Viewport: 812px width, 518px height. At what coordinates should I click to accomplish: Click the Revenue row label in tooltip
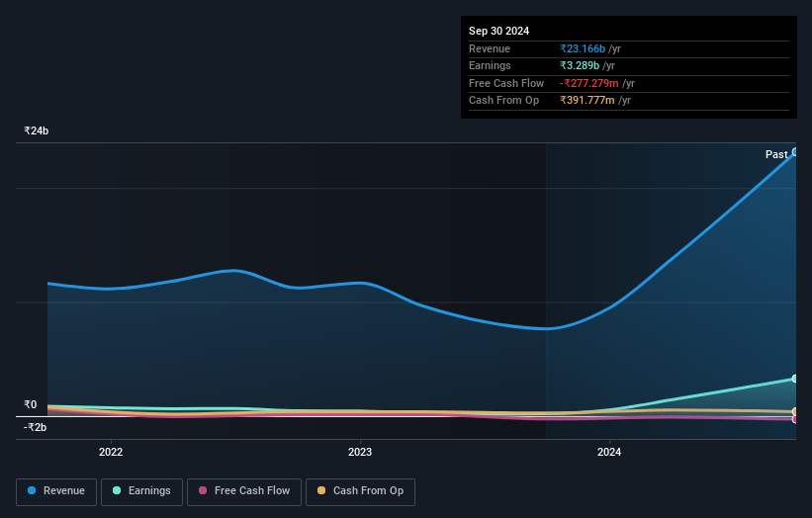(x=490, y=48)
